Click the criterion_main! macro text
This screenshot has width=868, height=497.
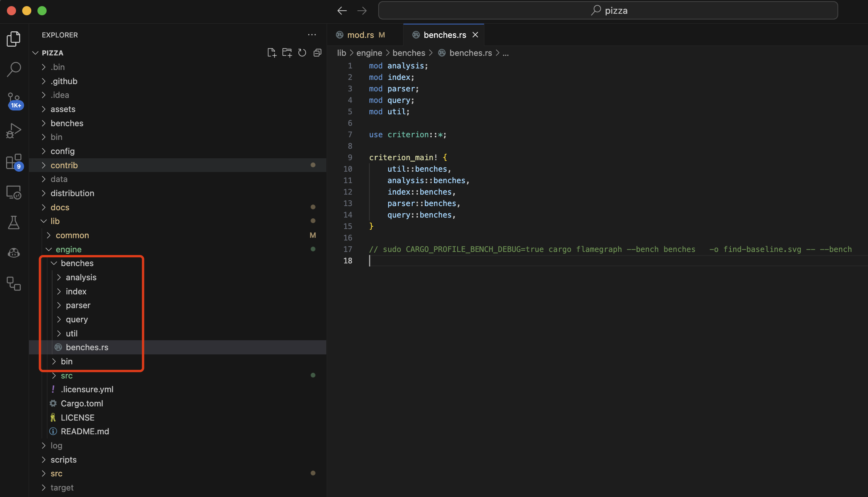coord(403,158)
